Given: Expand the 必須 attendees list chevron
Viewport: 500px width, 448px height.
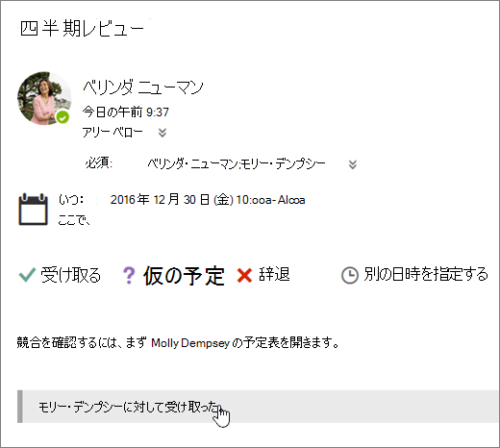Looking at the screenshot, I should (353, 164).
